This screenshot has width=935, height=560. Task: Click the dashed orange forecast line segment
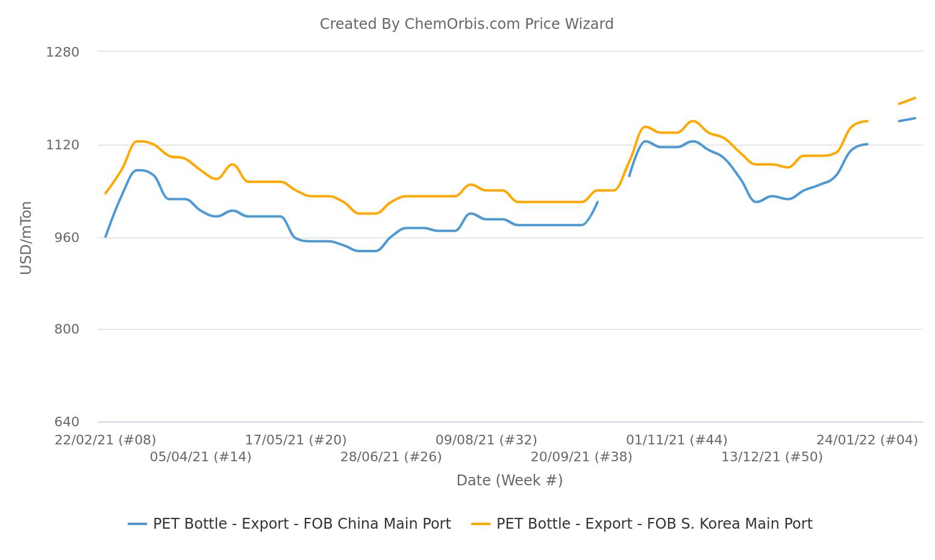coord(907,101)
